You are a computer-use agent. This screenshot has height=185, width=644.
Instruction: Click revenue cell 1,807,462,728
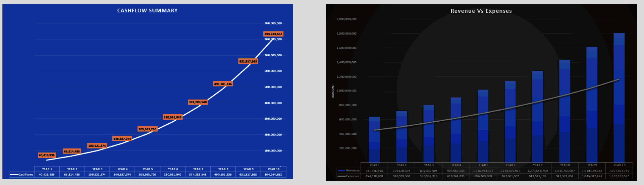tap(619, 171)
